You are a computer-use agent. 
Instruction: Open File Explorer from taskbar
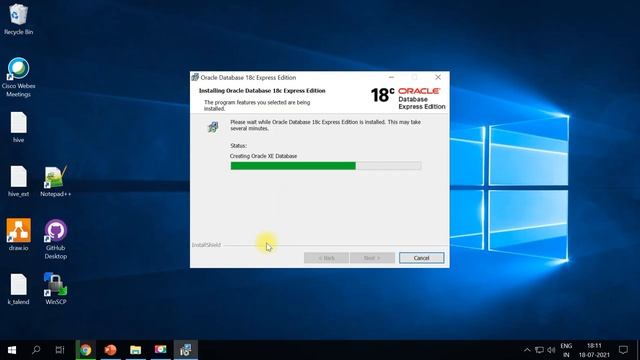tap(136, 350)
